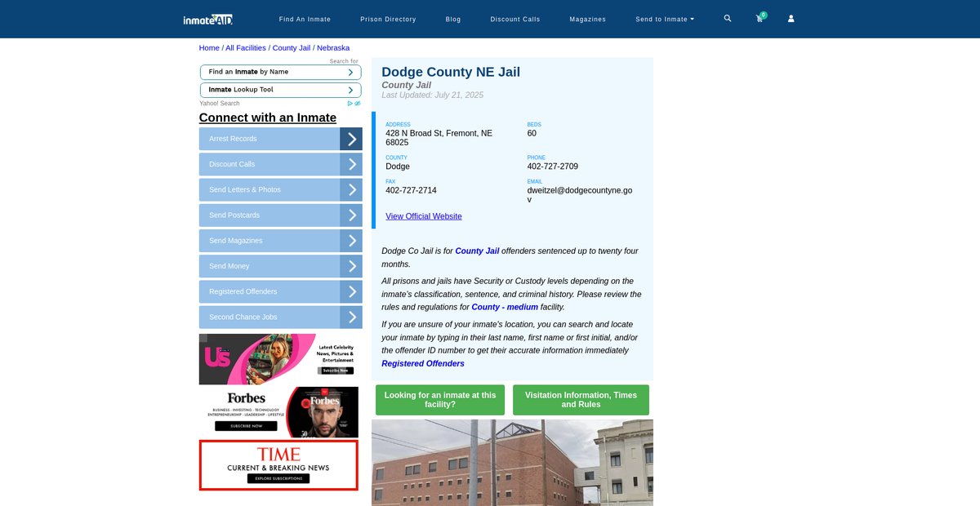This screenshot has width=980, height=506.
Task: Click the Dodge County jail building photo
Action: (512, 463)
